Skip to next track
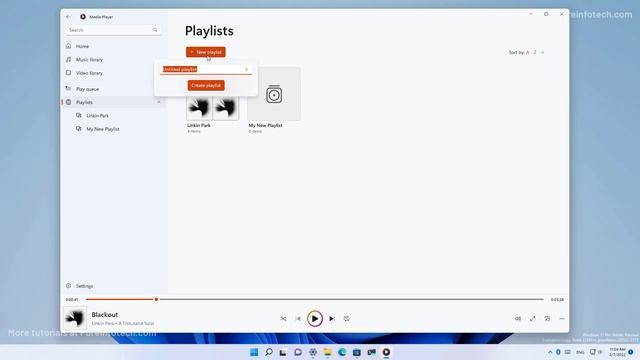 [332, 318]
